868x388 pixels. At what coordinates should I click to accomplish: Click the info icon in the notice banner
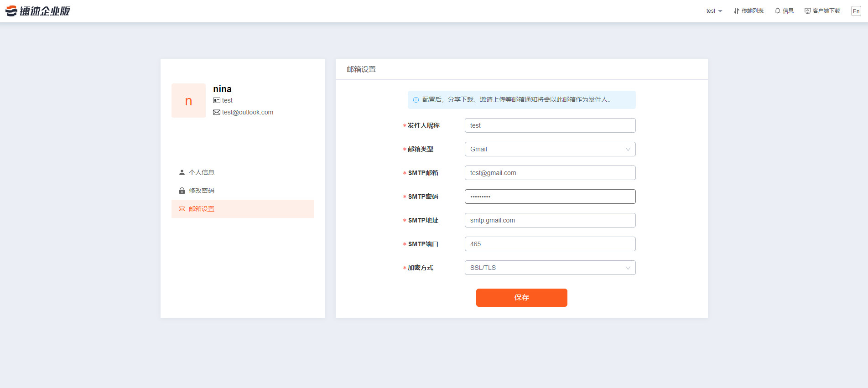[x=416, y=100]
